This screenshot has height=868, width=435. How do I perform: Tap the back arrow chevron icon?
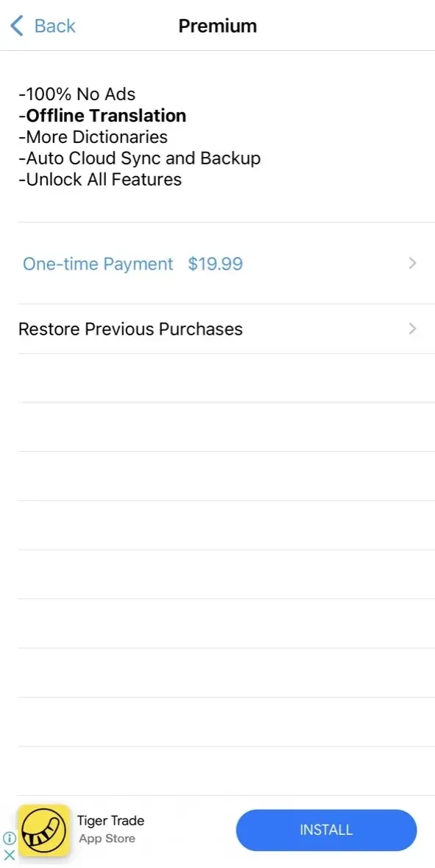[17, 26]
